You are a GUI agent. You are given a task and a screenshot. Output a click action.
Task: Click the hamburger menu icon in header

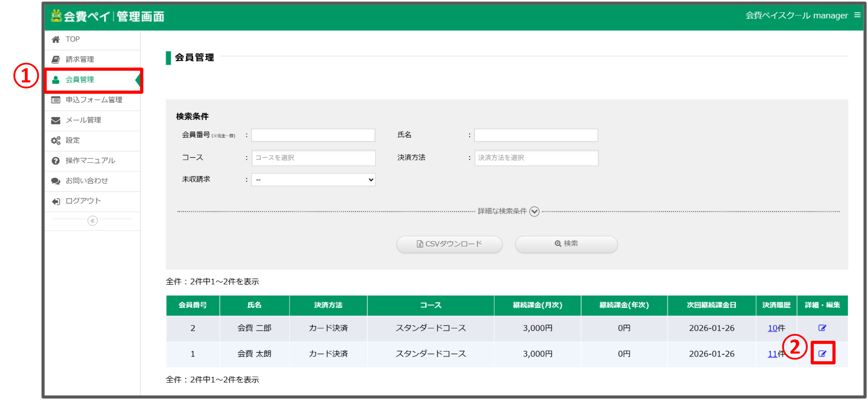tap(857, 15)
